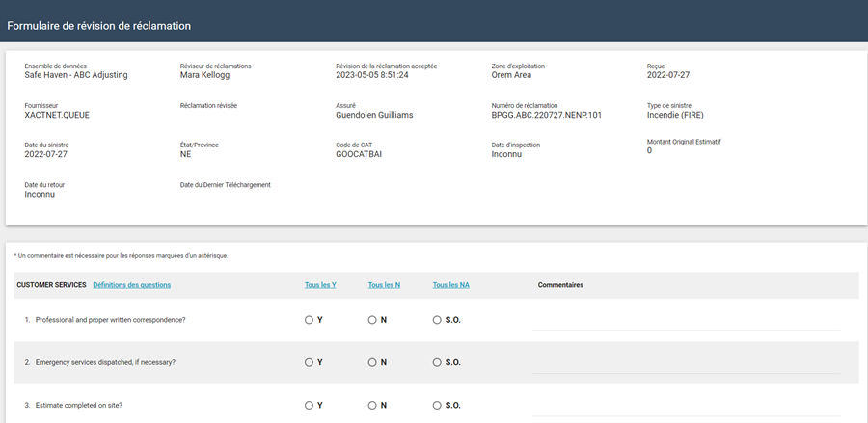Click the claim number BPGG.ABC.220727.NENP.101
868x423 pixels.
[x=546, y=115]
